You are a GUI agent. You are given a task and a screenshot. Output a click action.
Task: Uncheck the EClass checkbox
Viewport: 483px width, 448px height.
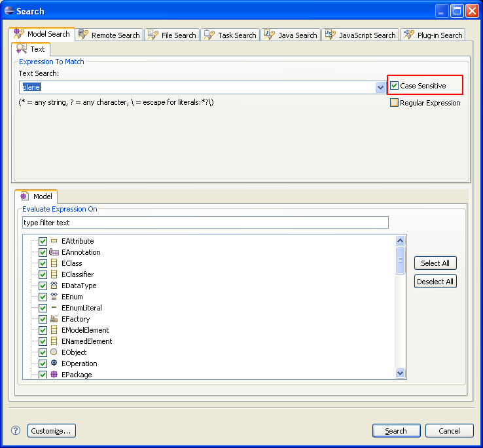tap(43, 263)
